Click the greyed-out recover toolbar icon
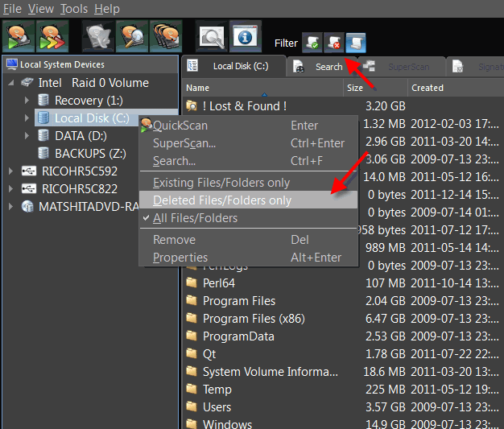 pos(98,37)
